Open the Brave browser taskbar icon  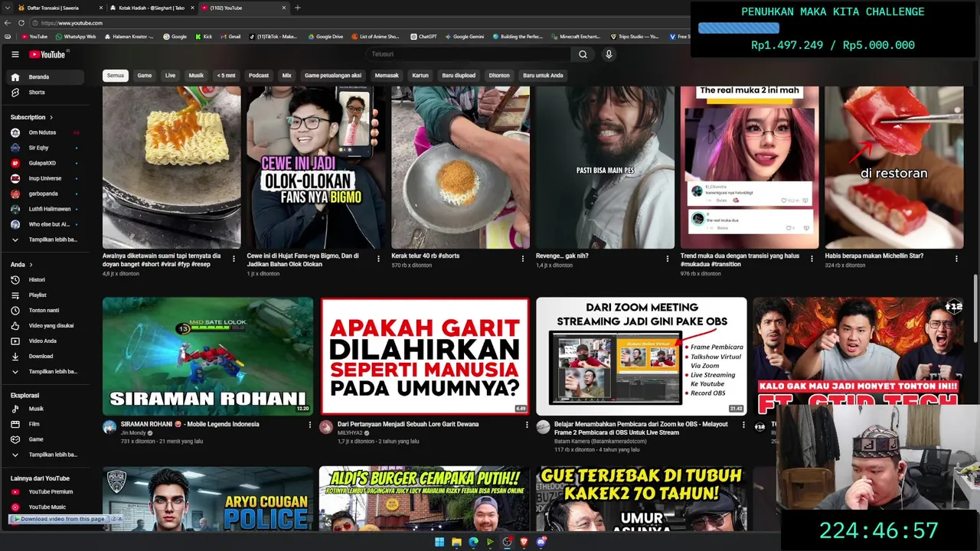524,542
